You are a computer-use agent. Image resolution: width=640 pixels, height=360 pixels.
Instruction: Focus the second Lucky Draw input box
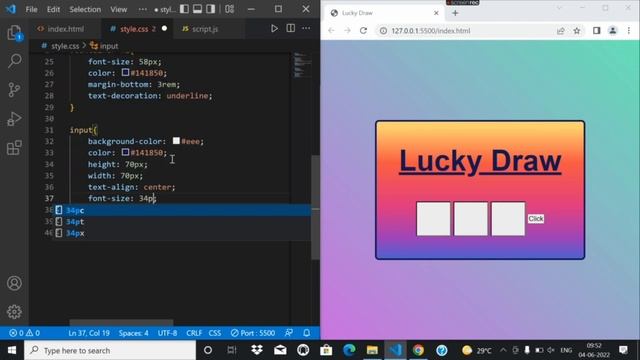pyautogui.click(x=471, y=218)
